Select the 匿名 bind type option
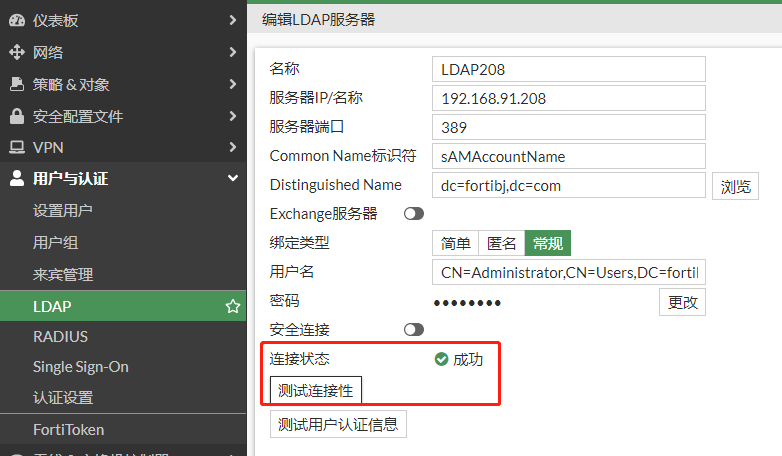The height and width of the screenshot is (456, 782). point(502,243)
